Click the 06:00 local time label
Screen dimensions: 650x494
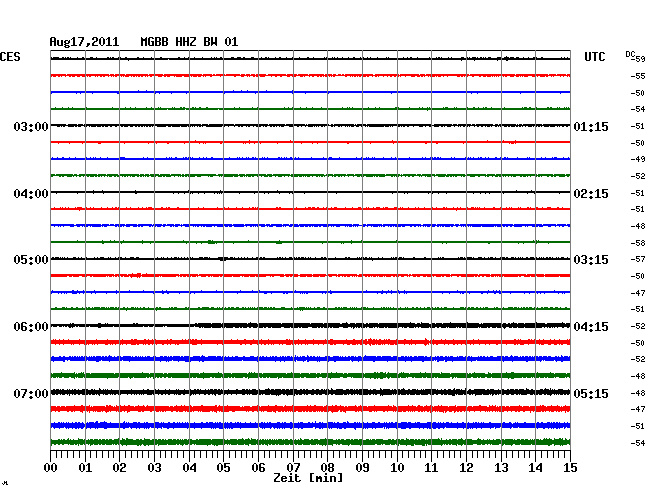pos(31,327)
